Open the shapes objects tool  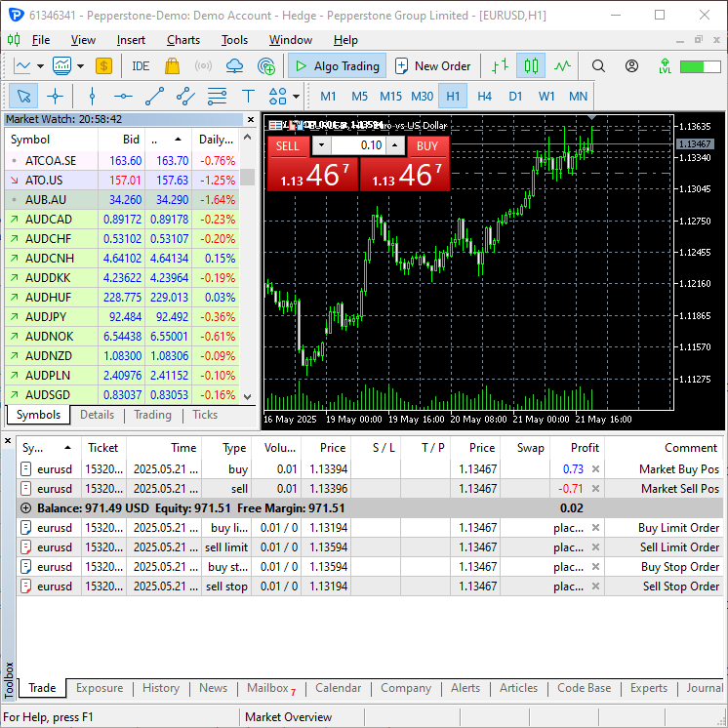click(x=278, y=96)
